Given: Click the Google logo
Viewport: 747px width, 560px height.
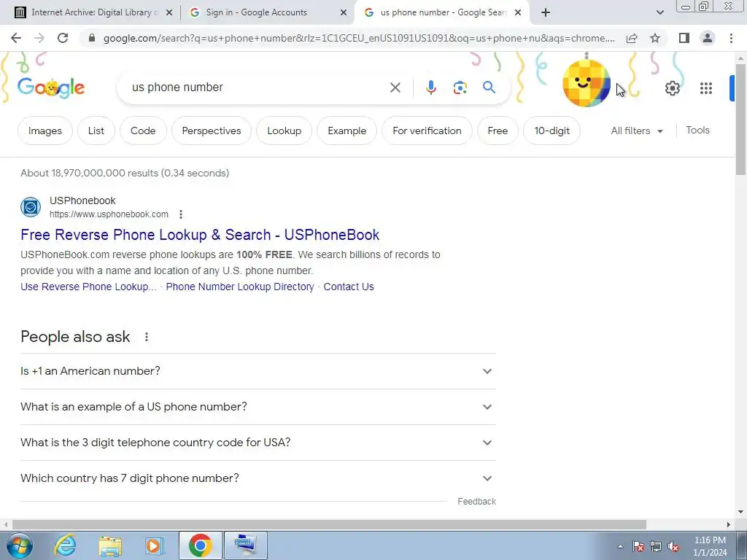Looking at the screenshot, I should [x=51, y=88].
